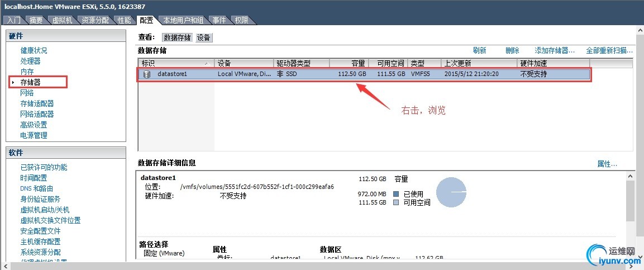This screenshot has width=644, height=270.
Task: Click 全部重新扫描... link
Action: coord(609,50)
